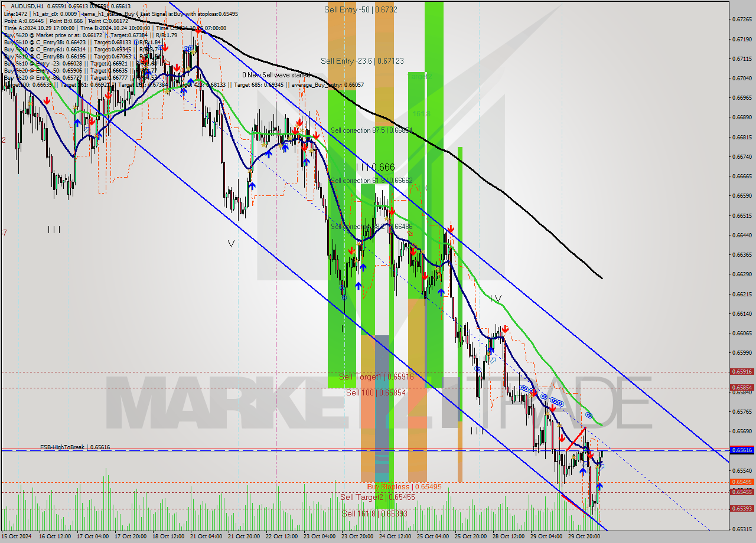Viewport: 756px width, 543px height.
Task: Click the 0.67040 price axis value
Action: (x=742, y=78)
